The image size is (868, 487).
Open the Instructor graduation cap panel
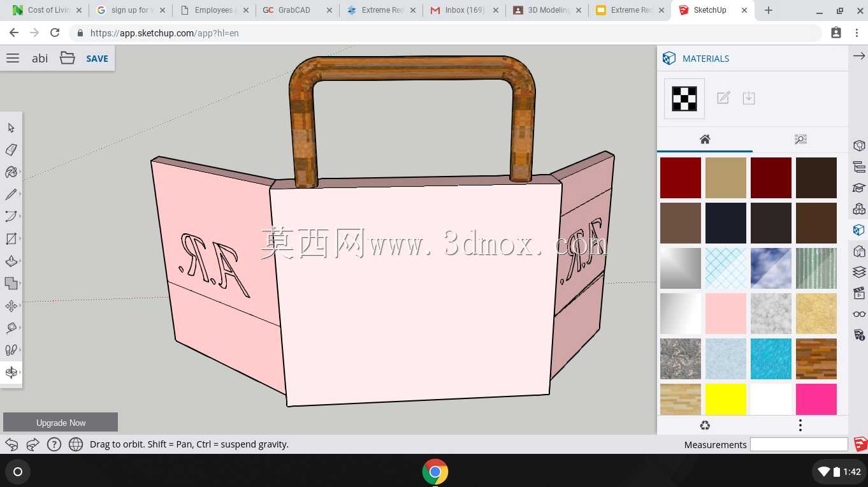(859, 188)
